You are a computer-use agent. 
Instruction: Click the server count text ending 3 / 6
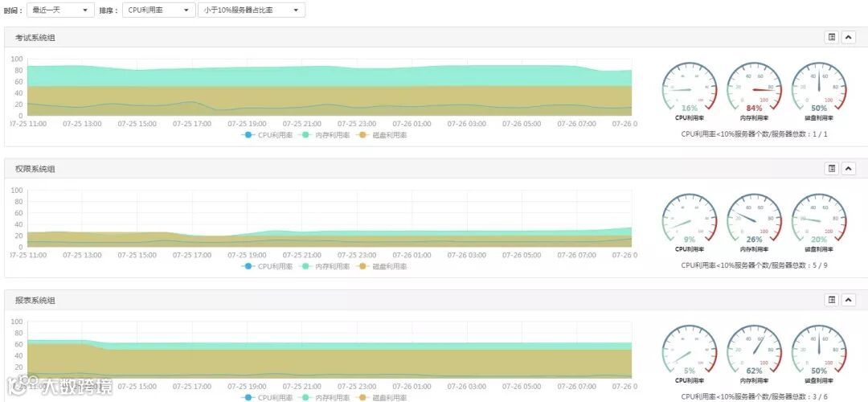[x=754, y=396]
